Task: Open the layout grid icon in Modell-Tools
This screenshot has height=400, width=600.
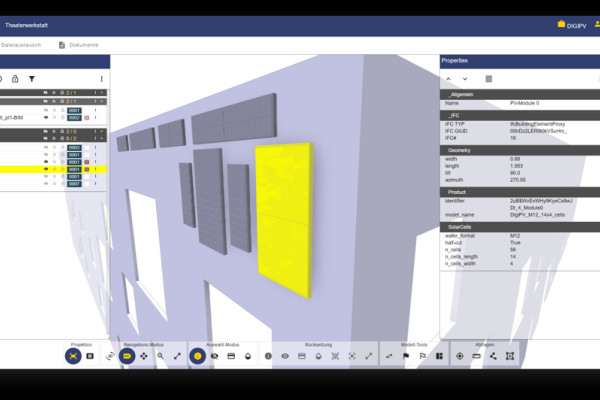Action: [439, 356]
